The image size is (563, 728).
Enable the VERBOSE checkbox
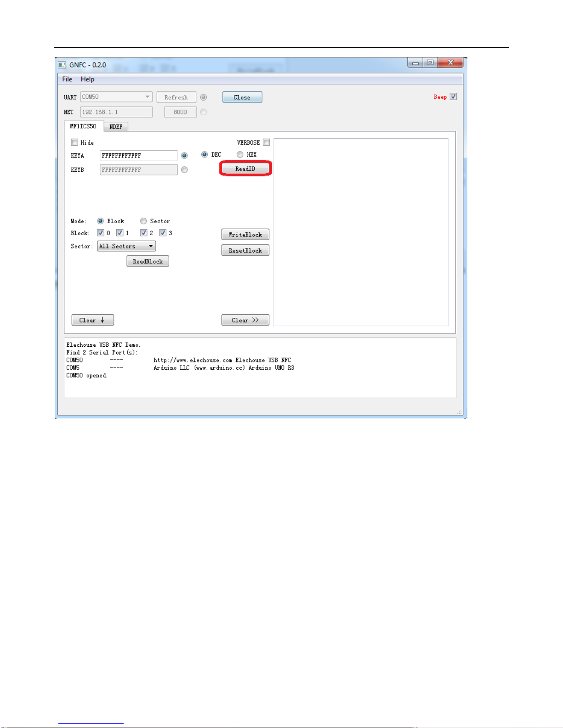[267, 142]
